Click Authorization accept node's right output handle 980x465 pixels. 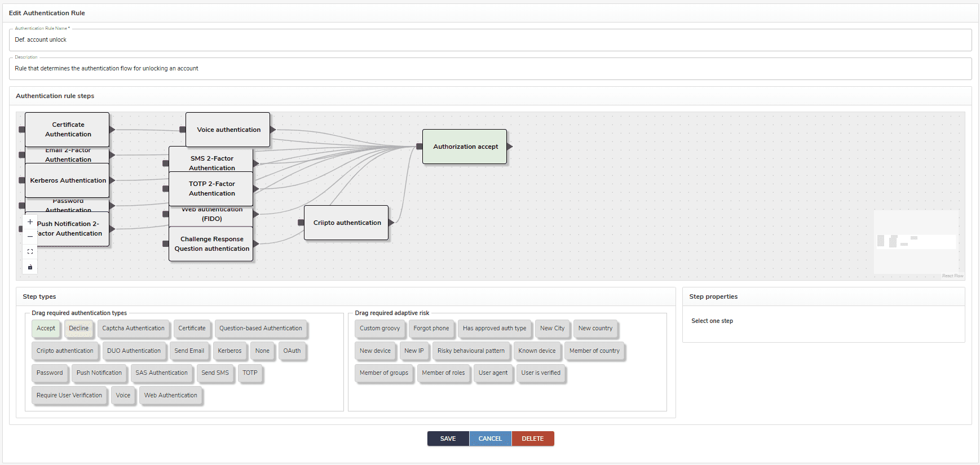(510, 147)
